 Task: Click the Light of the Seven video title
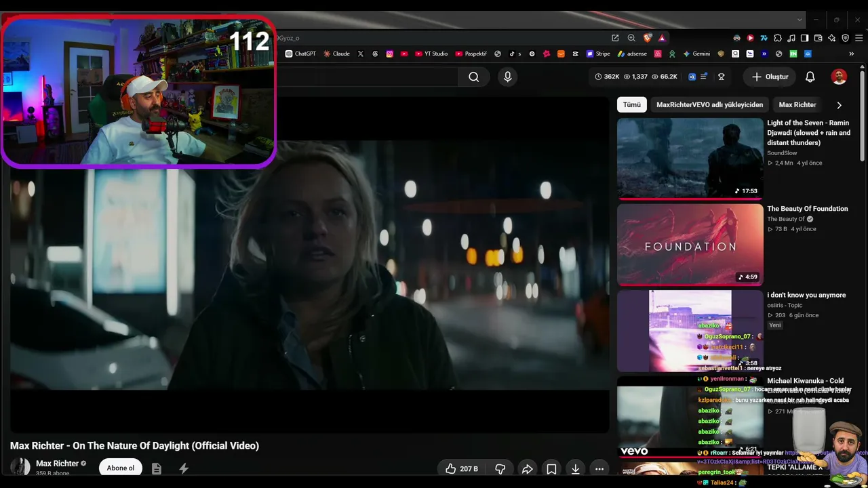[809, 133]
